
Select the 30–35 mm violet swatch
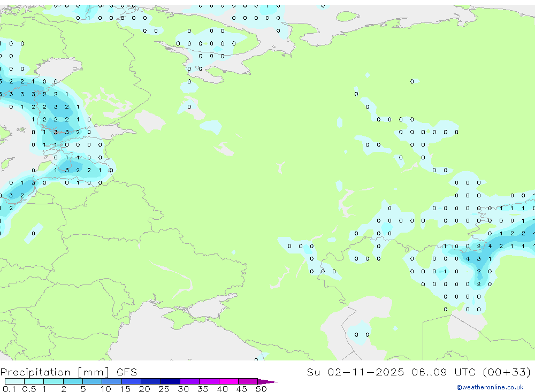point(189,381)
